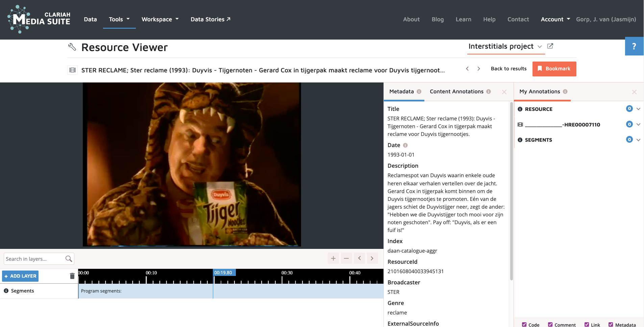Open project in new window icon
Viewport: 644px width, 327px height.
[x=550, y=46]
